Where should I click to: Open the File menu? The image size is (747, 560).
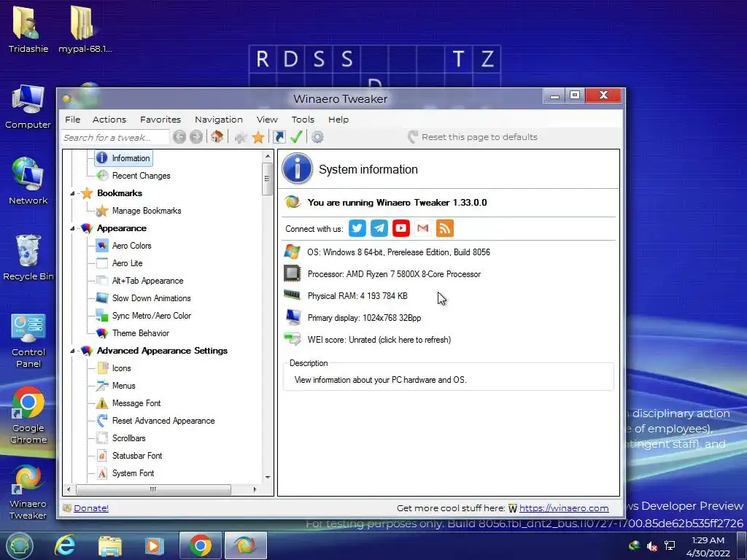pyautogui.click(x=72, y=120)
